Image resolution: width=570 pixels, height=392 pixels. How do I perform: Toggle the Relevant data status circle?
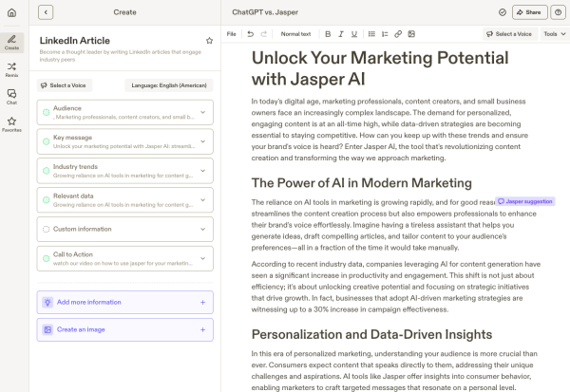point(47,200)
